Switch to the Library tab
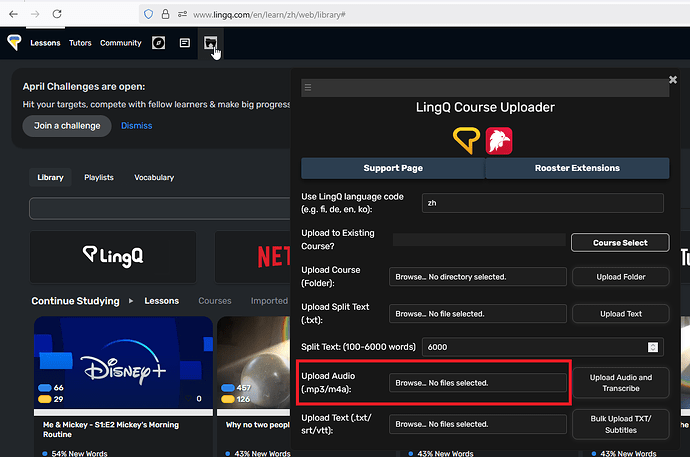Screen dimensions: 690x457 coord(50,177)
